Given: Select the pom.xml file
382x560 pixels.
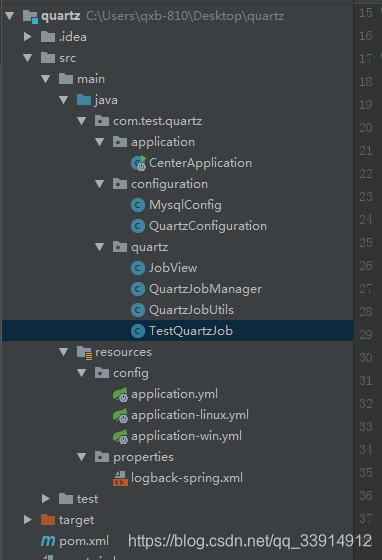Looking at the screenshot, I should (84, 541).
